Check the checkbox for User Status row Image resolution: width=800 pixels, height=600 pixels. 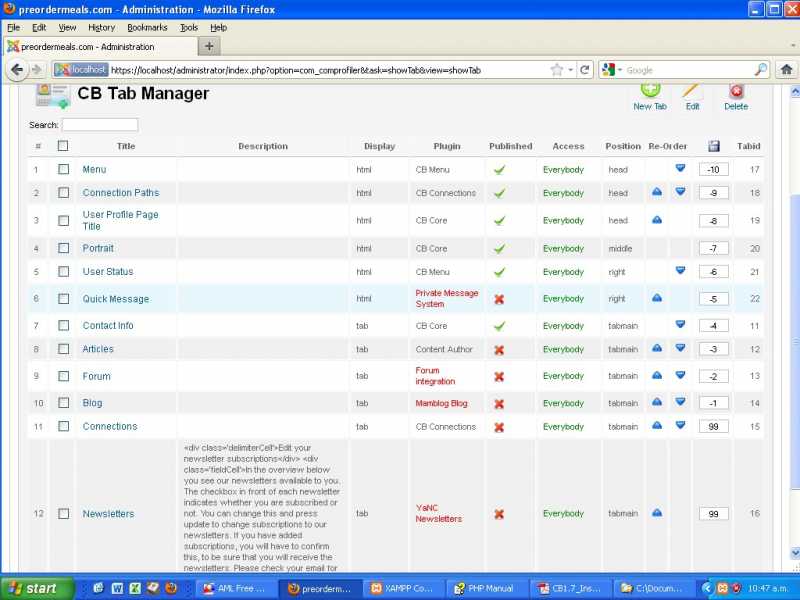[63, 271]
